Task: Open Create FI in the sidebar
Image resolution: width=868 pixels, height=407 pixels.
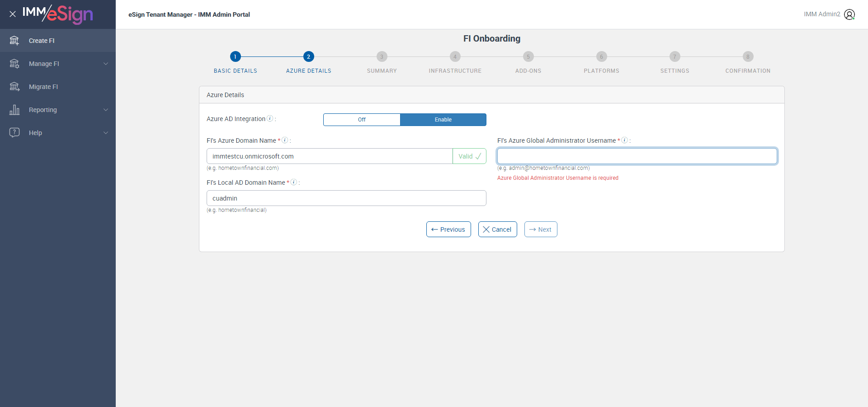Action: coord(58,41)
